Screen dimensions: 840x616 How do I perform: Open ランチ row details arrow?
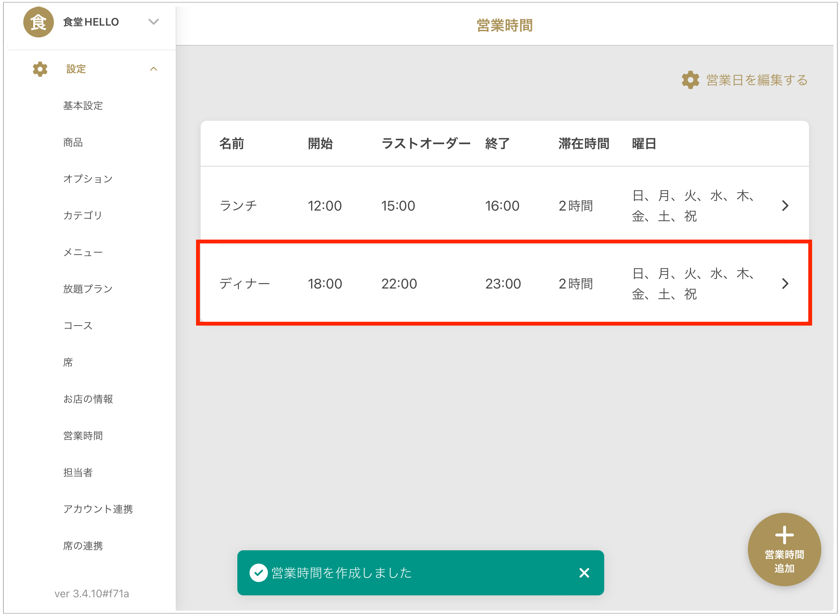785,206
